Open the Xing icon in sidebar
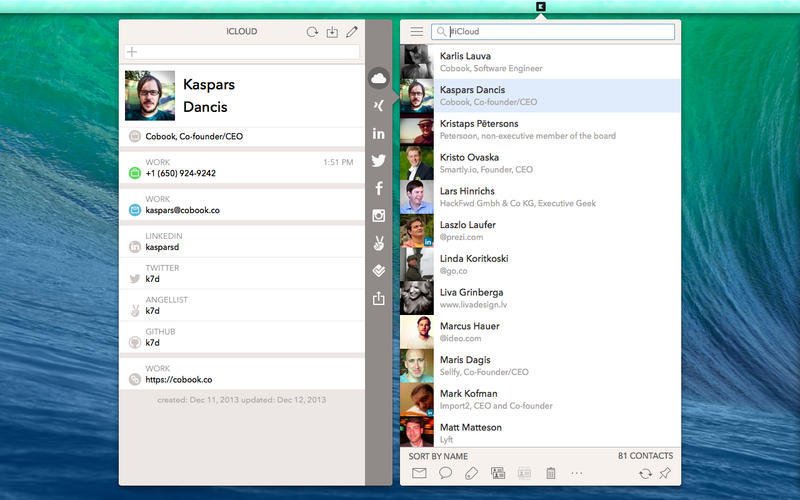The width and height of the screenshot is (800, 500). [378, 106]
